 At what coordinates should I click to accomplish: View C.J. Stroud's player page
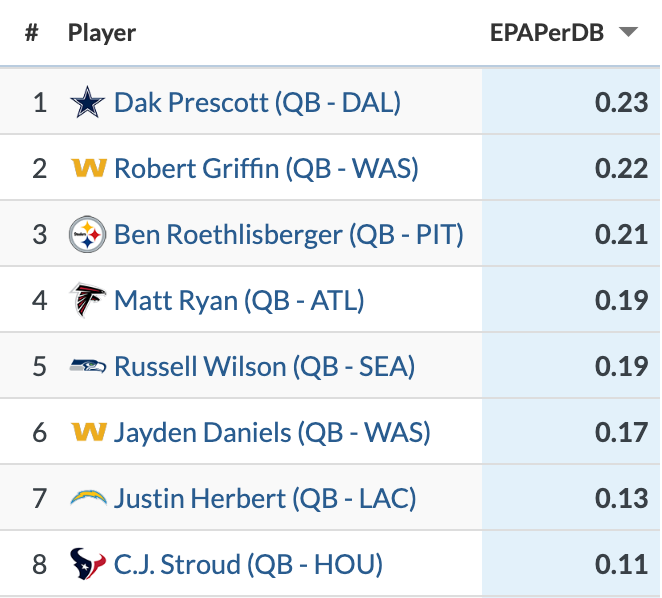pyautogui.click(x=248, y=564)
